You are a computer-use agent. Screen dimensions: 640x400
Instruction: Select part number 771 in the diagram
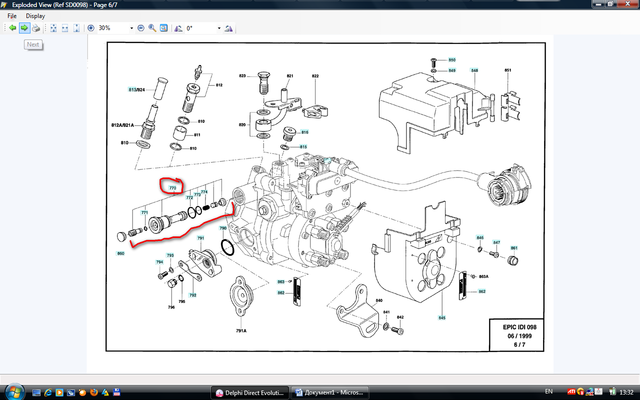(x=145, y=212)
